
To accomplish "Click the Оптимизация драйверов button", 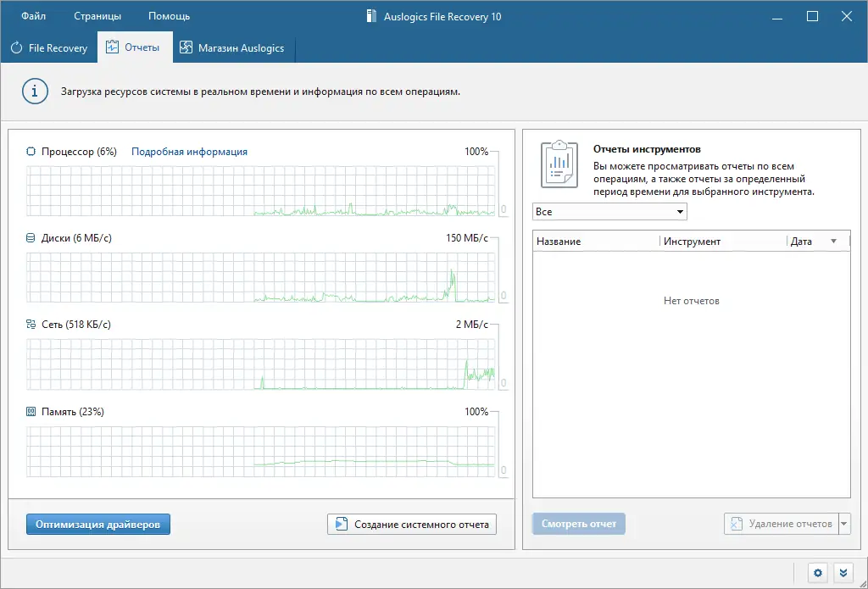I will pyautogui.click(x=98, y=524).
